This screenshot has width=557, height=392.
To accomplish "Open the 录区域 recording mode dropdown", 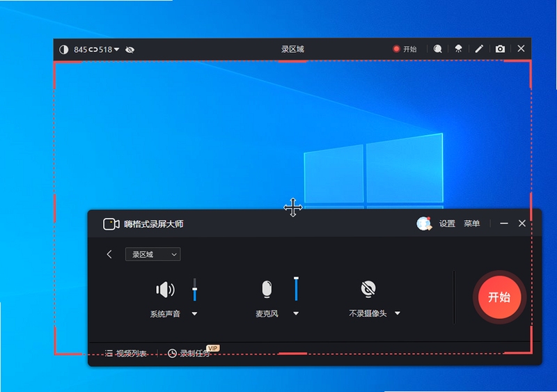I will (x=152, y=254).
